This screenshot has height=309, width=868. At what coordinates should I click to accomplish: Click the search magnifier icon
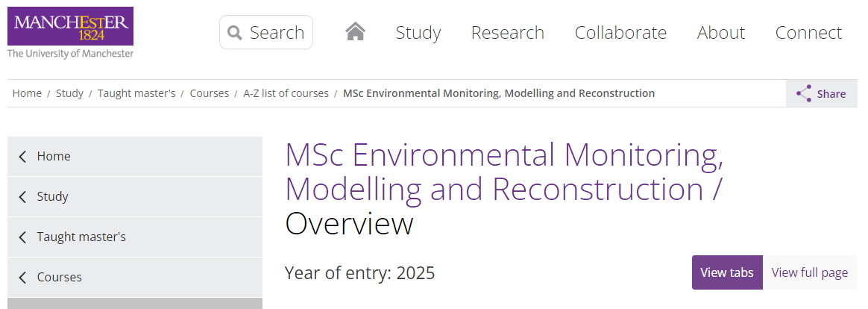(235, 33)
